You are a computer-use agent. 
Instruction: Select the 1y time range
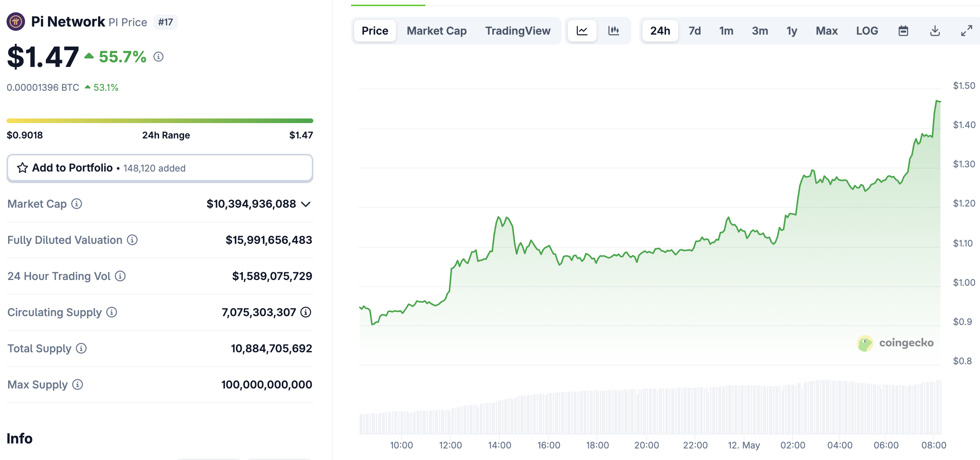tap(792, 31)
